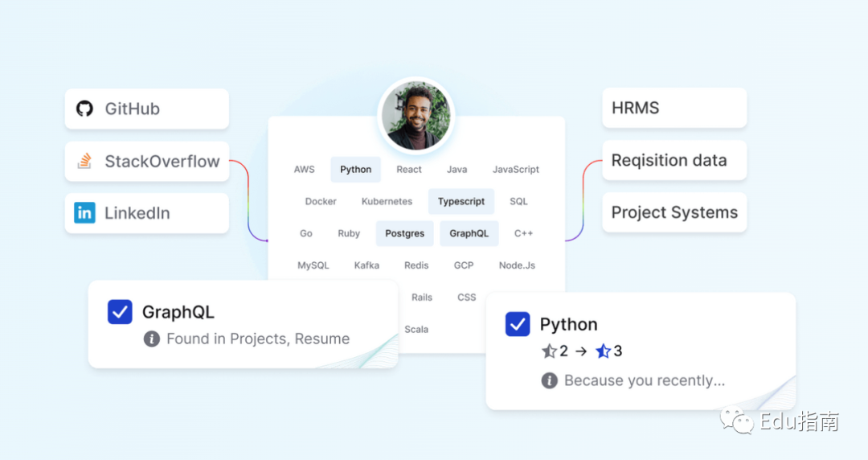
Task: Uncheck the Python checkbox
Action: pyautogui.click(x=518, y=324)
